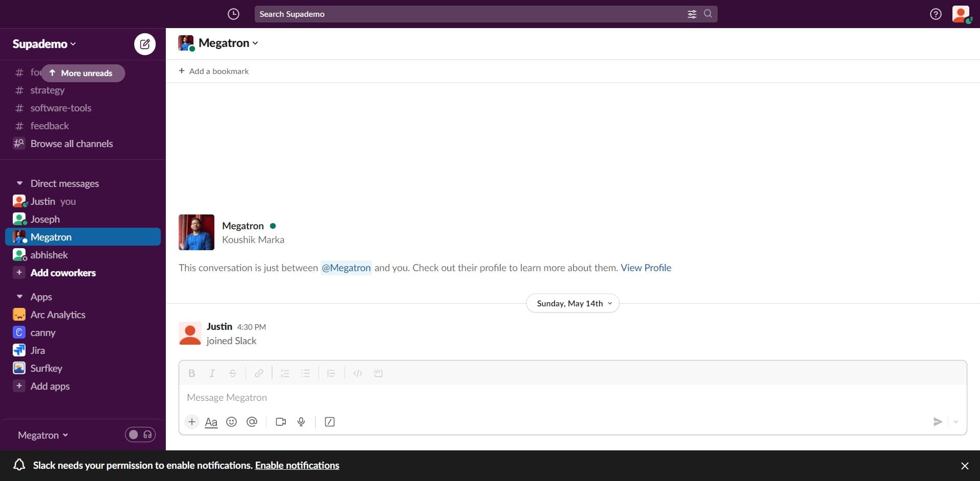Click the compose new message icon

tap(145, 44)
